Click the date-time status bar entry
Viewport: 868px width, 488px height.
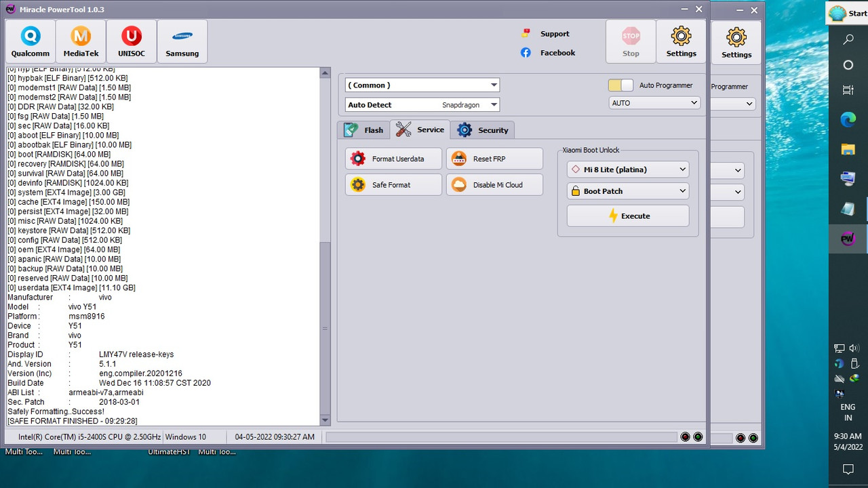click(x=275, y=437)
